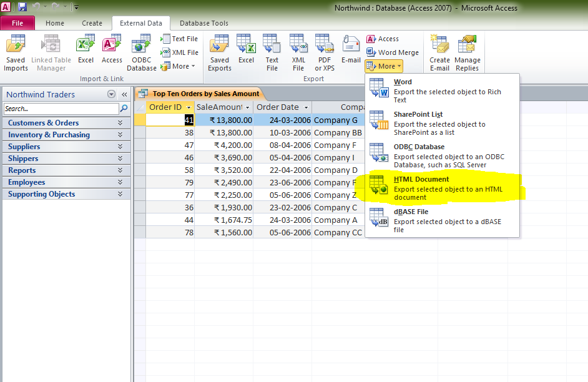Switch to the Home tab
The width and height of the screenshot is (588, 382).
(55, 23)
